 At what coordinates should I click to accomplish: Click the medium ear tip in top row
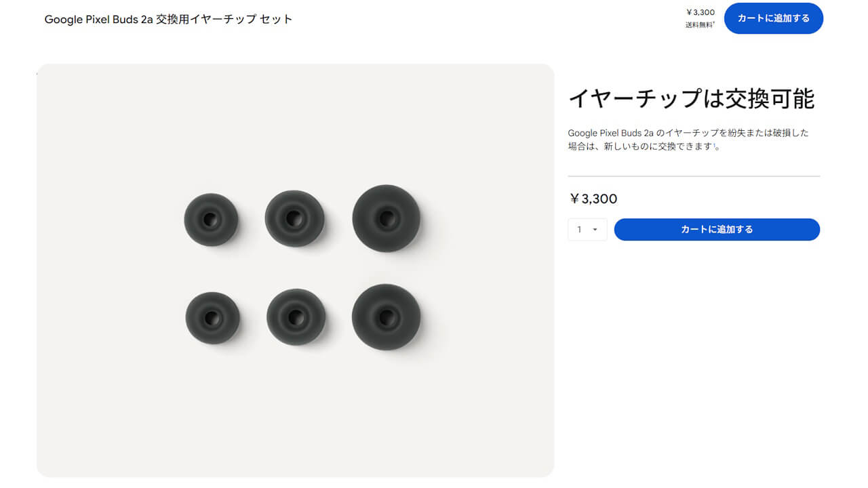(x=294, y=218)
